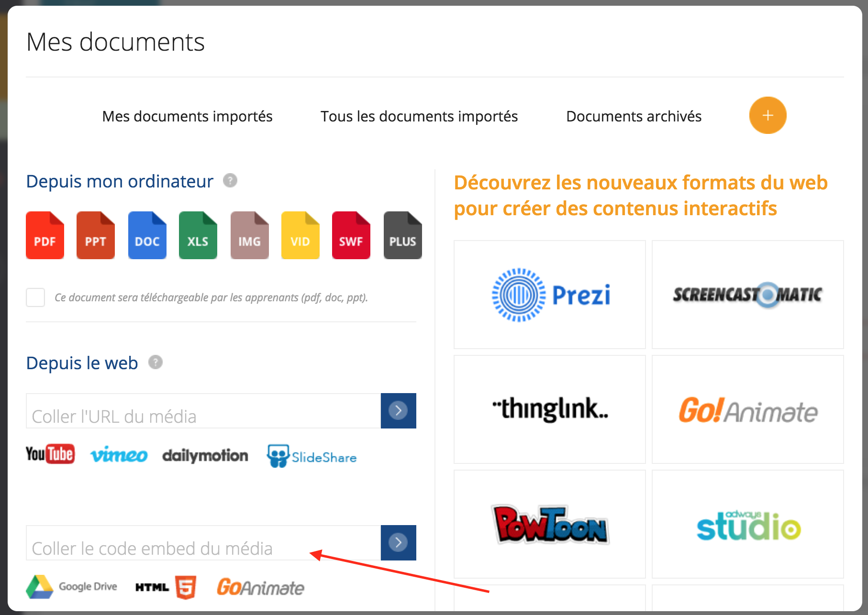The image size is (868, 615).
Task: Click the SlideShare logo
Action: point(312,456)
